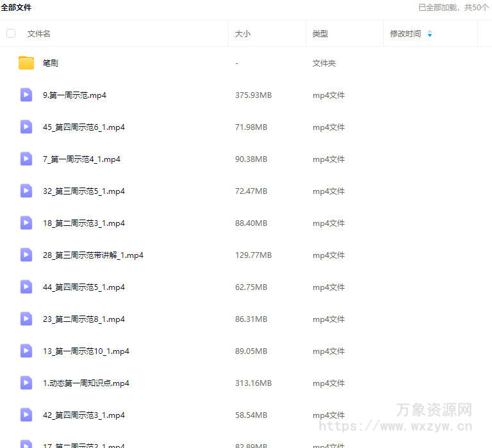Image resolution: width=492 pixels, height=448 pixels.
Task: Click video icon for 44_第四周示范5_1.mp4
Action: click(x=26, y=287)
